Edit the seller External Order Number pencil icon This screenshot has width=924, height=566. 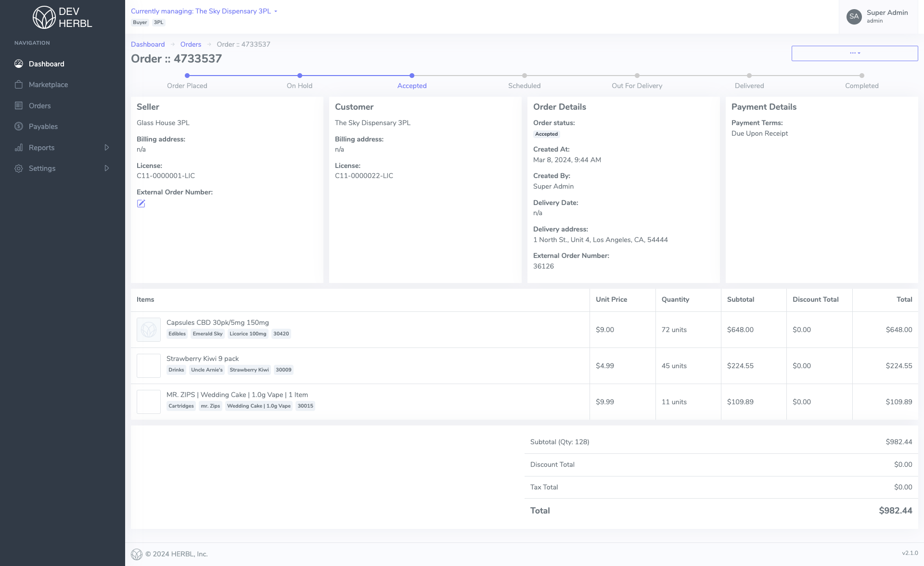(141, 204)
